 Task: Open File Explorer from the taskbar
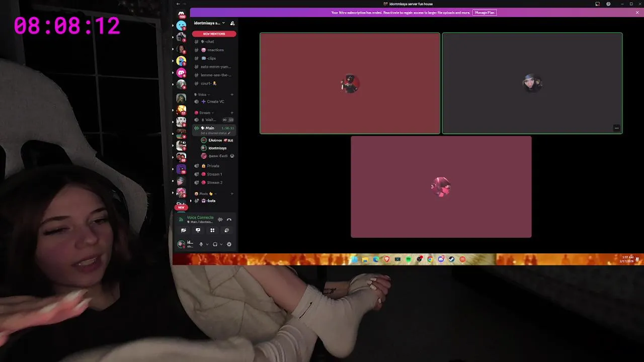pyautogui.click(x=365, y=259)
